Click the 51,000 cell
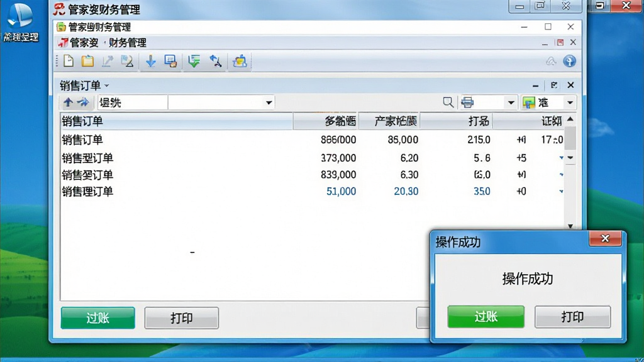Screen dimensions: 644x362 (341, 192)
